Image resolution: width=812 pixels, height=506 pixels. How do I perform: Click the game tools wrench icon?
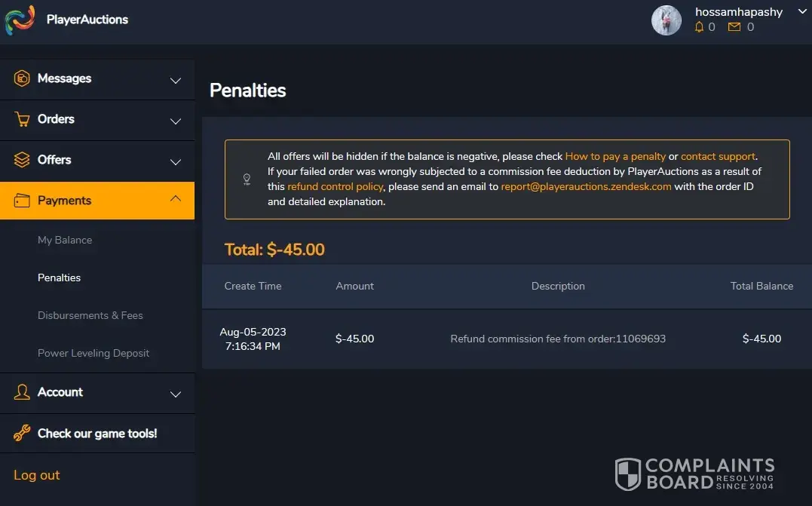pyautogui.click(x=23, y=434)
